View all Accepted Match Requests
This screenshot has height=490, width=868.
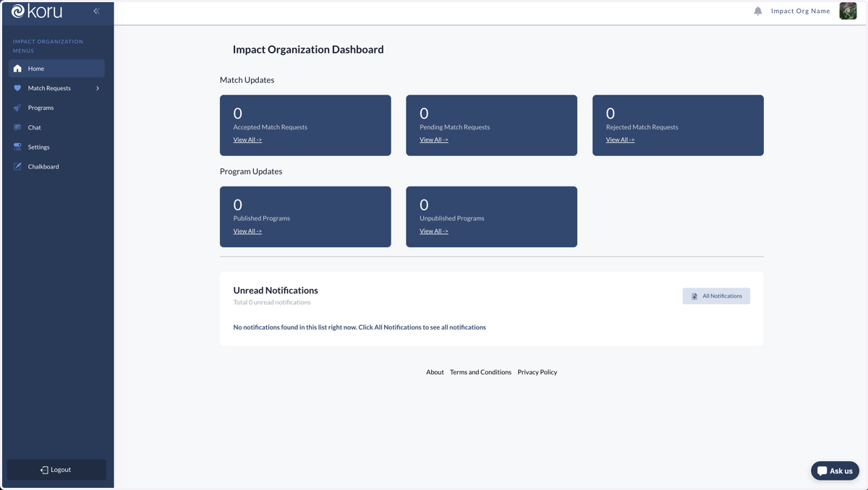pyautogui.click(x=247, y=139)
